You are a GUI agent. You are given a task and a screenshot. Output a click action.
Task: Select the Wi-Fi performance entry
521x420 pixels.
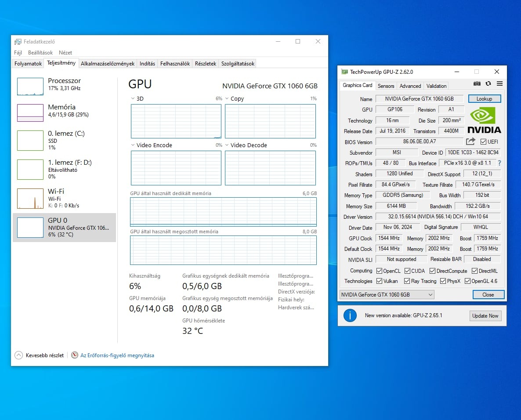64,198
